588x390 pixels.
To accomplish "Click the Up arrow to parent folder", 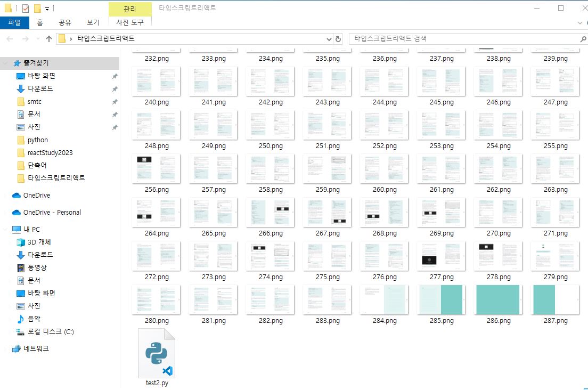I will 49,39.
